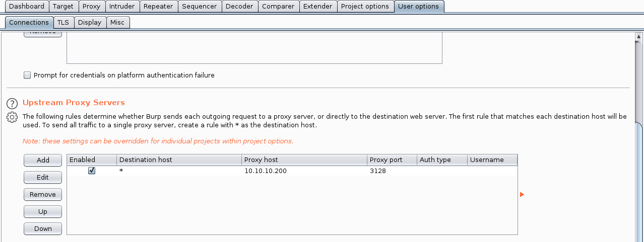Move the rule Down in the list

point(43,228)
